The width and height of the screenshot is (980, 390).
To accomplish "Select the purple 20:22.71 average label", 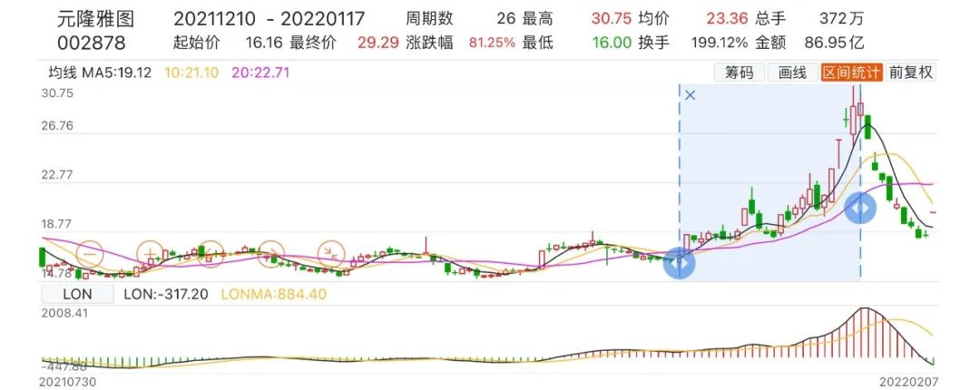I will pyautogui.click(x=260, y=73).
